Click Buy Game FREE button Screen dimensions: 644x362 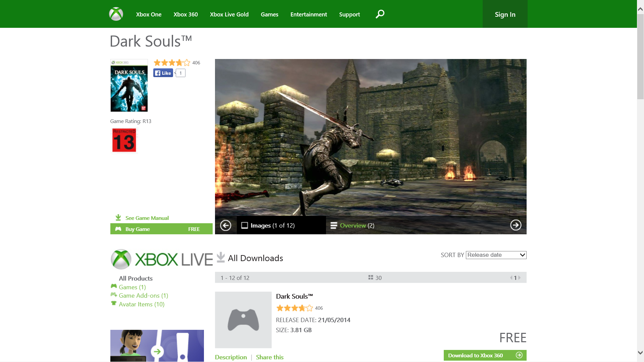(x=161, y=229)
